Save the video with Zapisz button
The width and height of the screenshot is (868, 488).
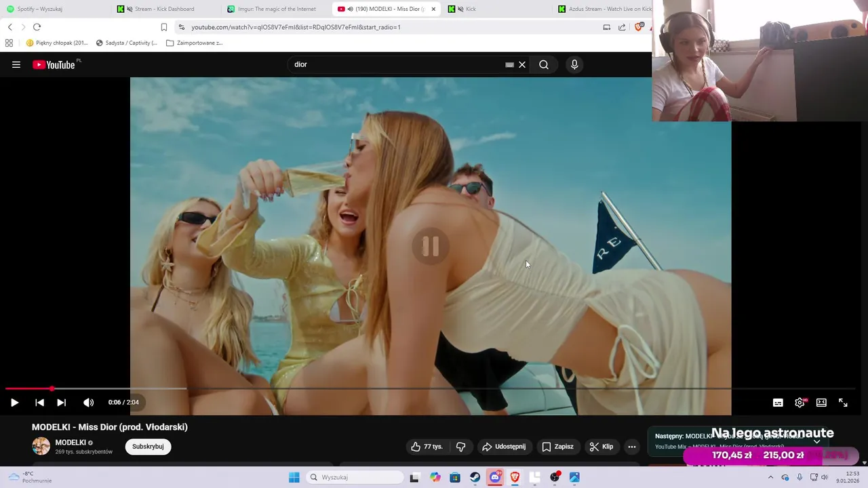click(x=558, y=447)
